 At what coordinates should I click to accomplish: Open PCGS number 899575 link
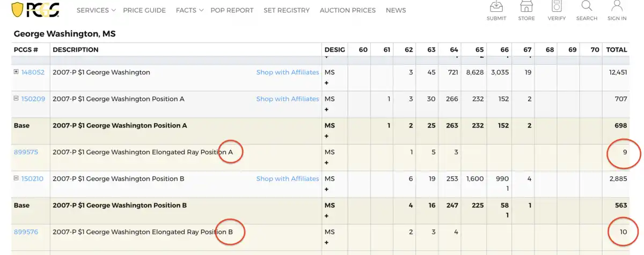[x=26, y=152]
